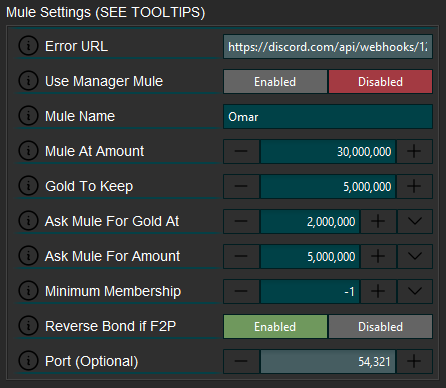
Task: Click the info icon beside Gold To Keep
Action: 28,186
